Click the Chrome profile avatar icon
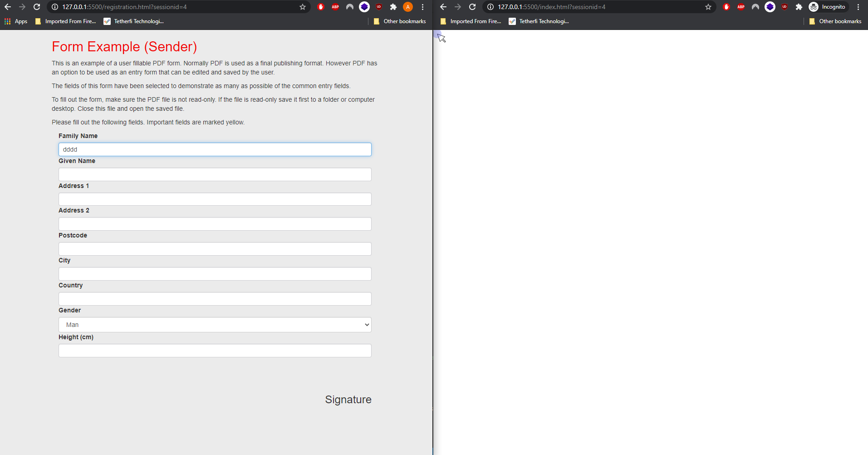This screenshot has width=868, height=455. tap(408, 7)
